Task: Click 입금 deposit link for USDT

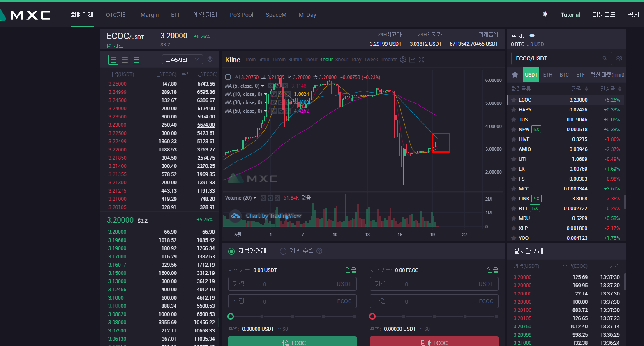Action: (x=351, y=270)
